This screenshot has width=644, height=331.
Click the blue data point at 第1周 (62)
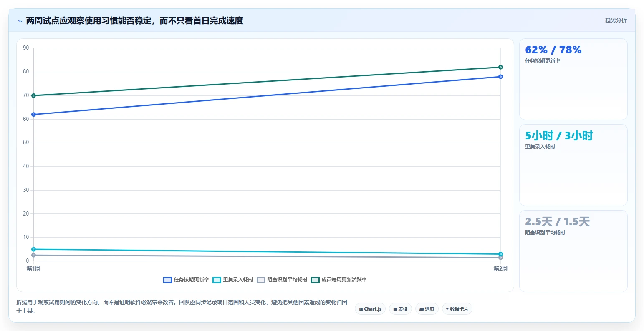[33, 115]
